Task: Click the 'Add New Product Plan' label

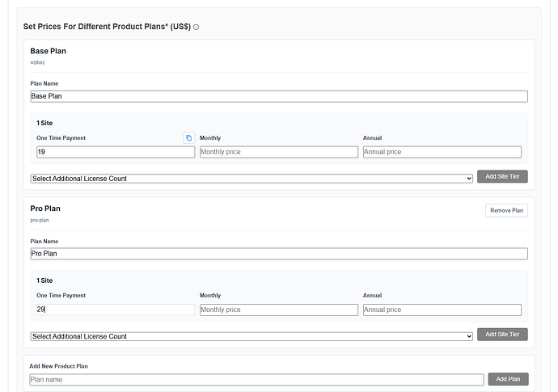Action: coord(59,366)
